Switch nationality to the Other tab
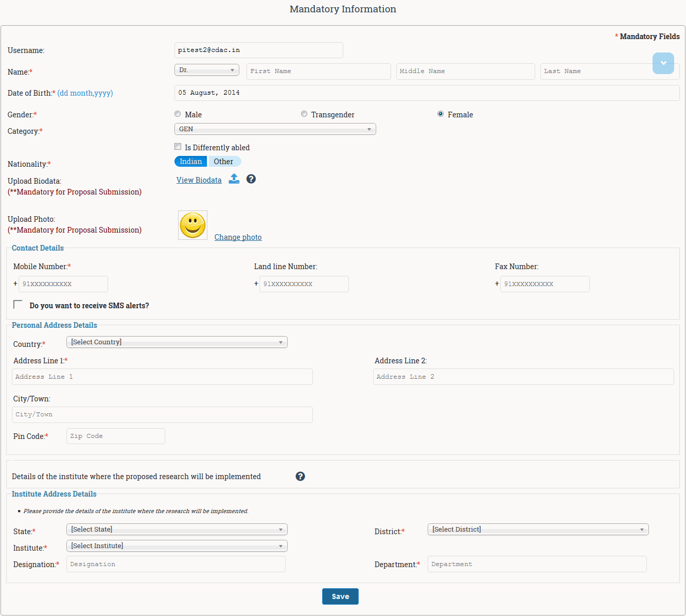 (224, 161)
